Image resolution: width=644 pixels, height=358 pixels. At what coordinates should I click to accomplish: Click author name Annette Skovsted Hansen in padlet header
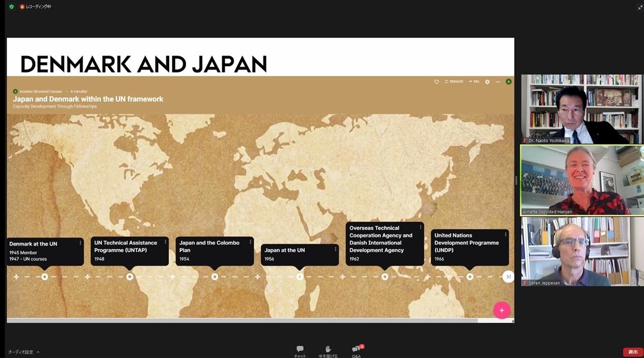pos(40,91)
